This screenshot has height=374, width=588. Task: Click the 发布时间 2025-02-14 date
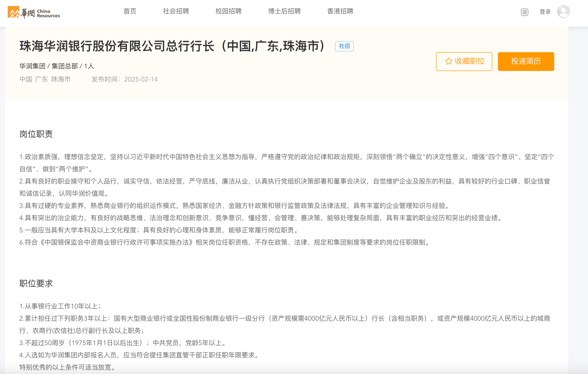(x=125, y=79)
